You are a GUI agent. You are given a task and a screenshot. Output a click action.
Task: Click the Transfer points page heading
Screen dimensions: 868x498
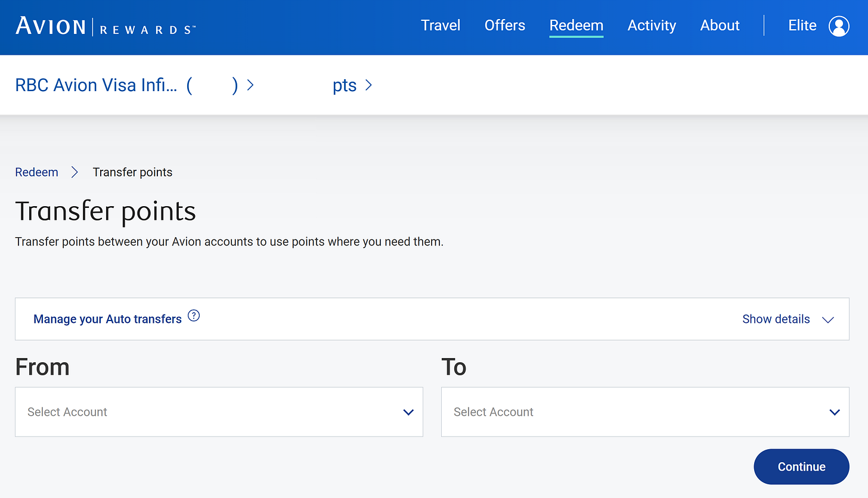tap(106, 211)
